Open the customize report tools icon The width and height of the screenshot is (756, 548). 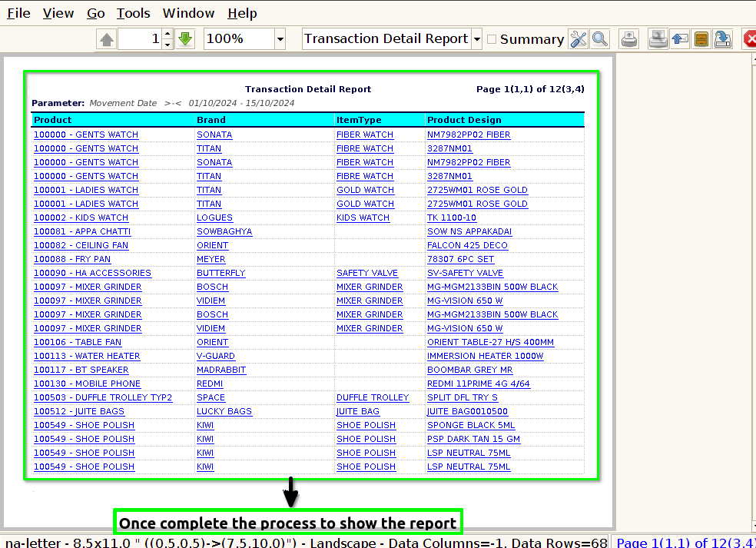pyautogui.click(x=578, y=39)
